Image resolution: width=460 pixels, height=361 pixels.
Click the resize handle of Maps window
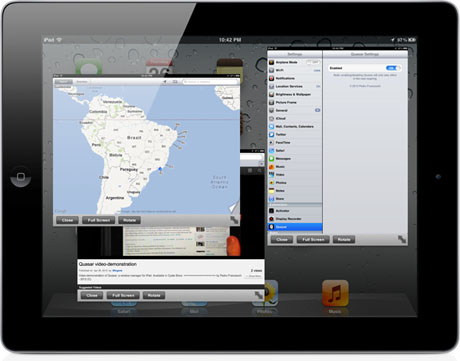(234, 220)
